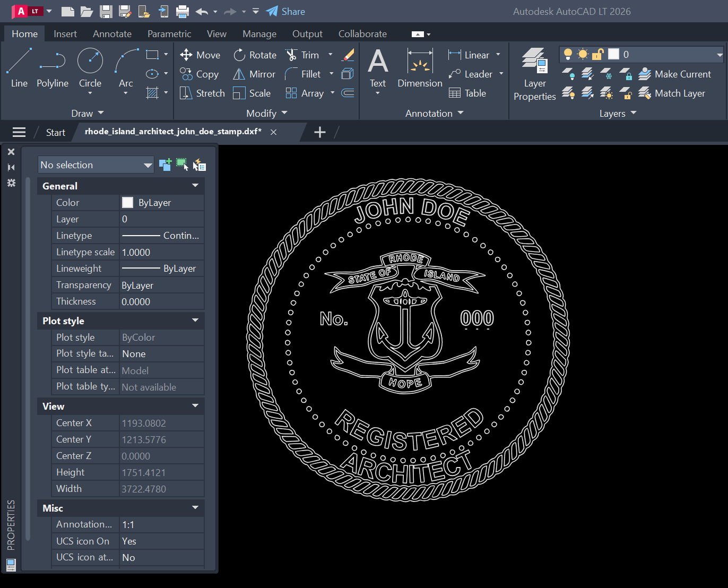This screenshot has width=728, height=588.
Task: Toggle Properties palette auto-hide
Action: (x=11, y=167)
